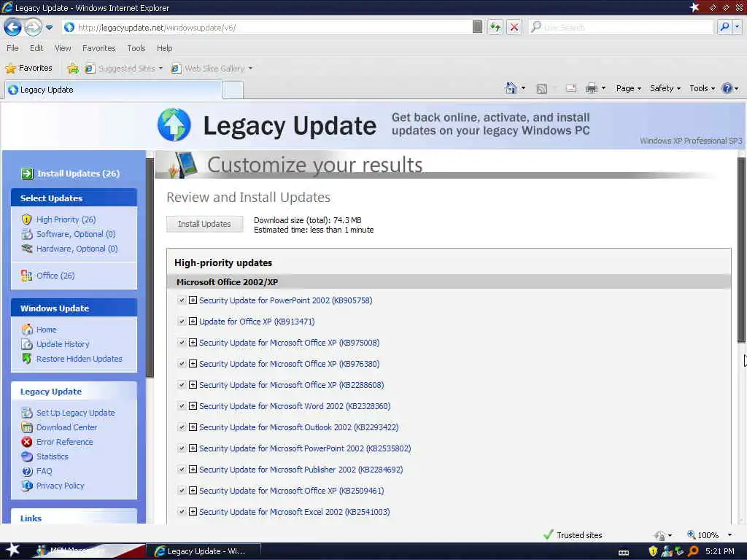Expand details for Office XP KB2509461
Image resolution: width=747 pixels, height=560 pixels.
[x=193, y=491]
